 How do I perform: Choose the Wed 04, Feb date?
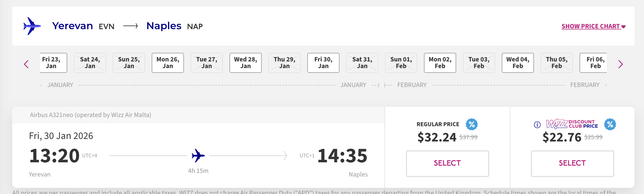pyautogui.click(x=518, y=63)
